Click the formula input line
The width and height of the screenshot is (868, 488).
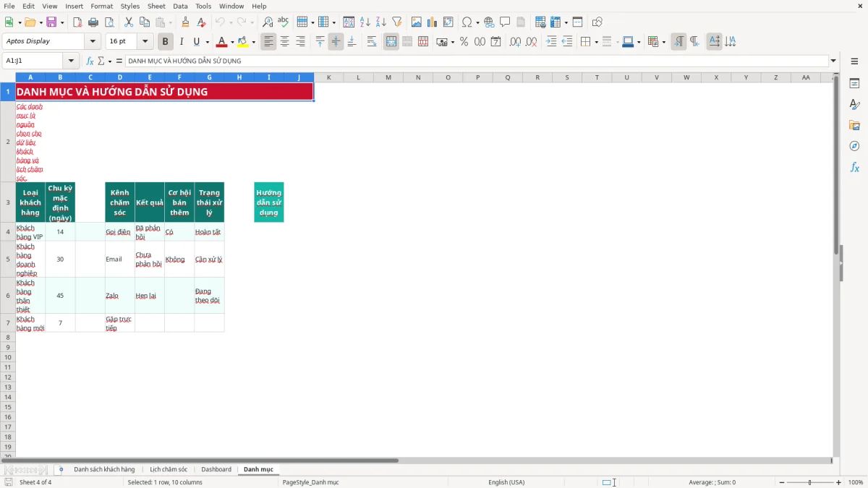(x=476, y=61)
